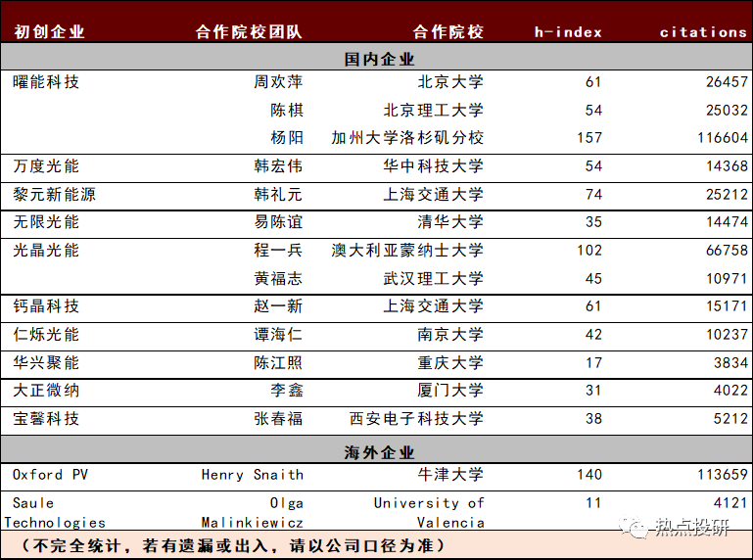Click the name 谭海仁
The width and height of the screenshot is (753, 560).
coord(278,334)
